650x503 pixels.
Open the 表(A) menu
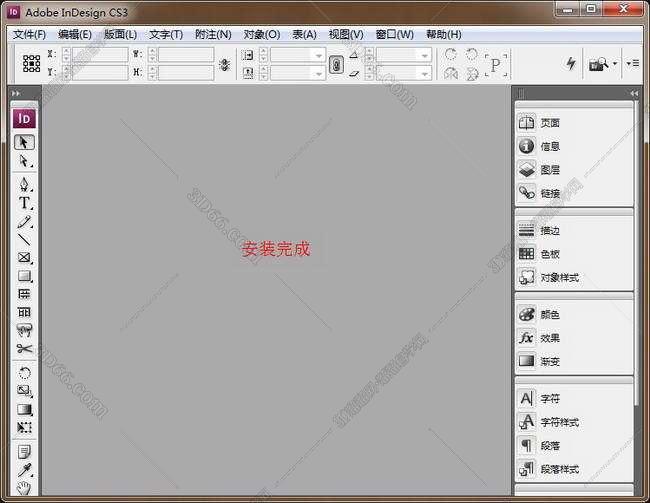(305, 34)
